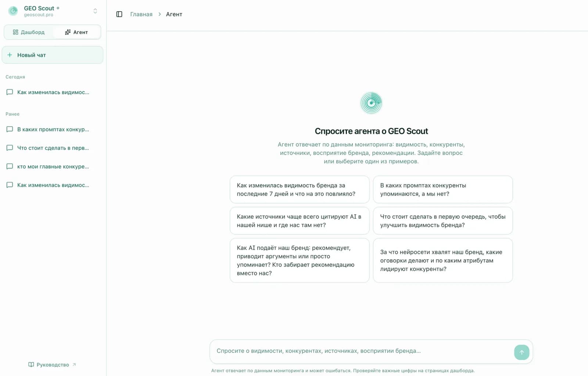Click the green send arrow button
588x376 pixels.
[521, 352]
